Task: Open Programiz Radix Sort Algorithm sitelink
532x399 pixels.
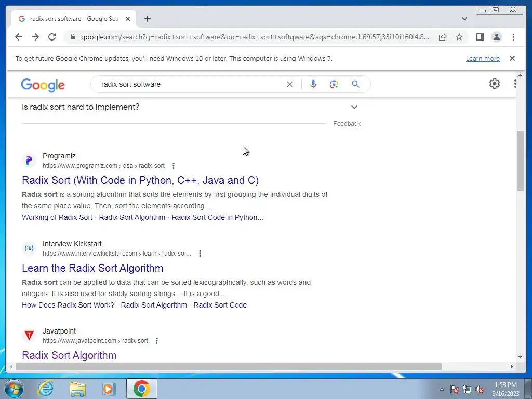Action: 132,217
